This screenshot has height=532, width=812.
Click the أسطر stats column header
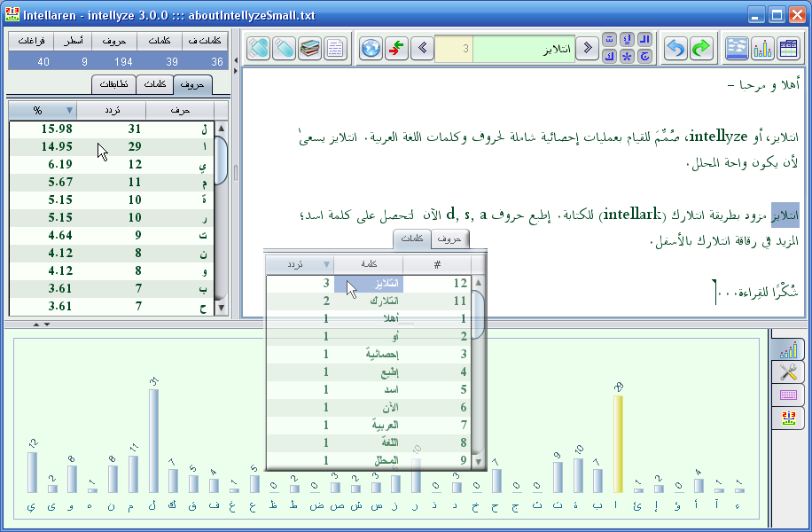tap(73, 41)
